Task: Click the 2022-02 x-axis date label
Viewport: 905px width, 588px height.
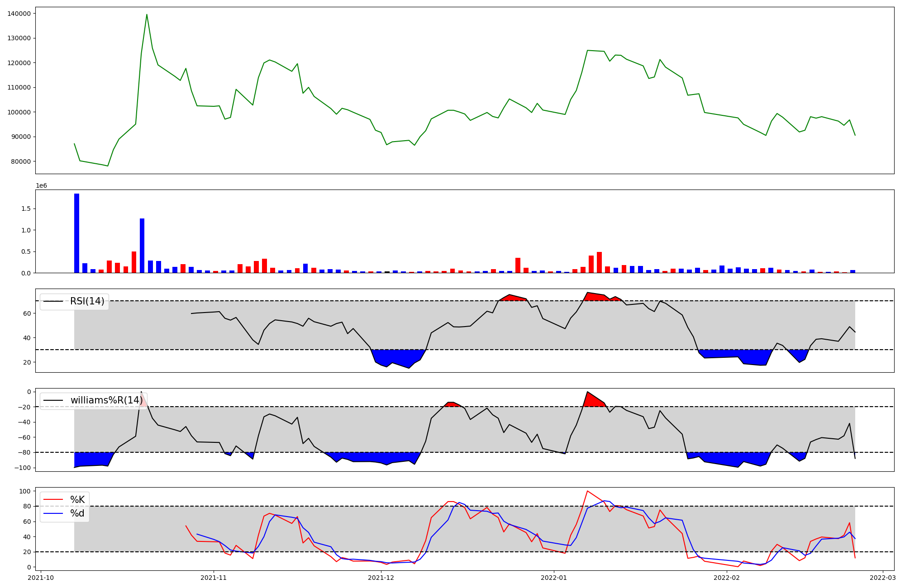Action: 726,578
